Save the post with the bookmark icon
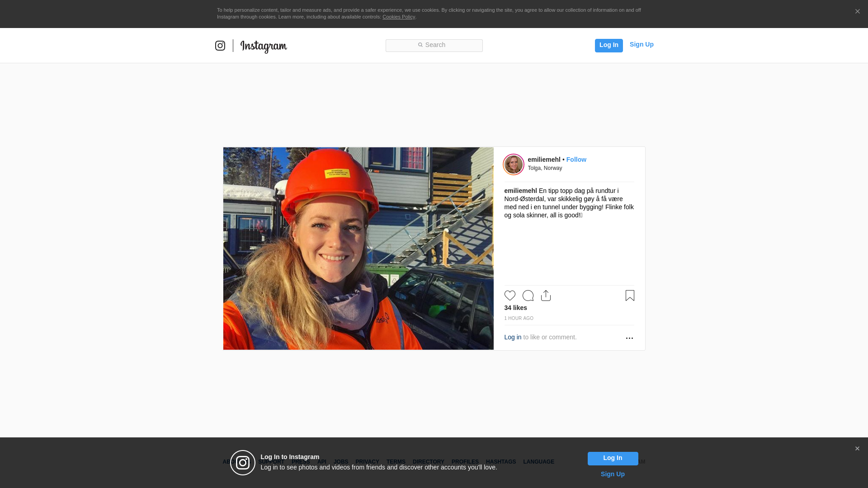868x488 pixels. click(630, 296)
